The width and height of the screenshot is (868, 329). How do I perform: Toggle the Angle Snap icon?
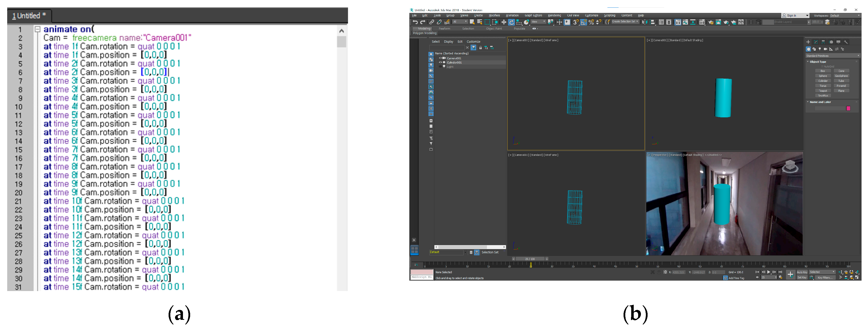[x=584, y=22]
